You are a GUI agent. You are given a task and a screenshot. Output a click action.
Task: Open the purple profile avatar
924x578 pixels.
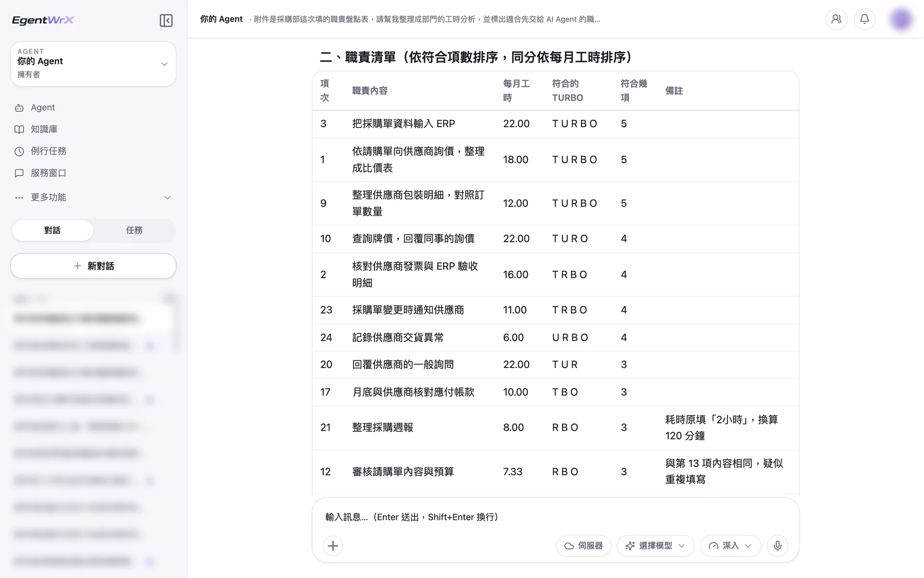901,19
